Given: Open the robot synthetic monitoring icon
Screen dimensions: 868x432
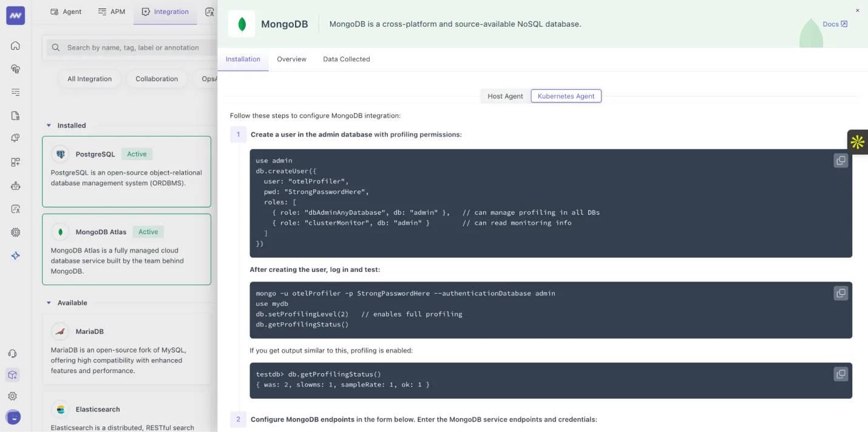Looking at the screenshot, I should (x=15, y=186).
